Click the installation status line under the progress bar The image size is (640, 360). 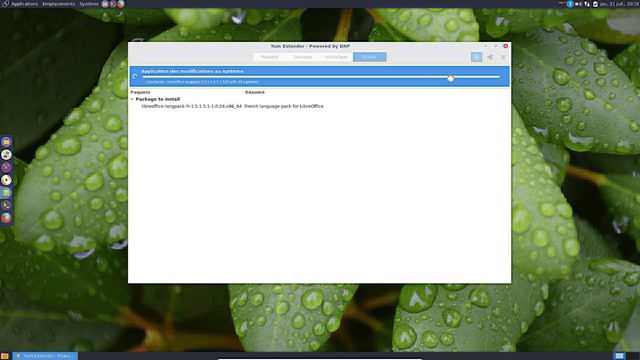202,82
